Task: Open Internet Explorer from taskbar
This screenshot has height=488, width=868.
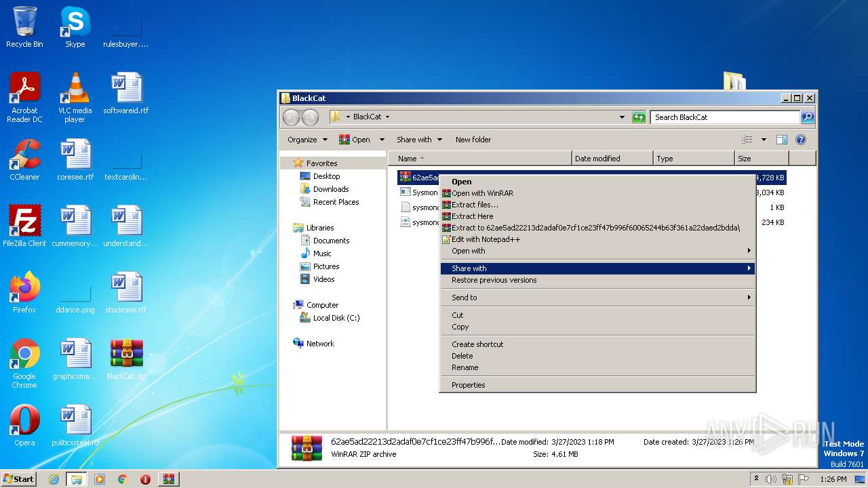Action: tap(54, 479)
